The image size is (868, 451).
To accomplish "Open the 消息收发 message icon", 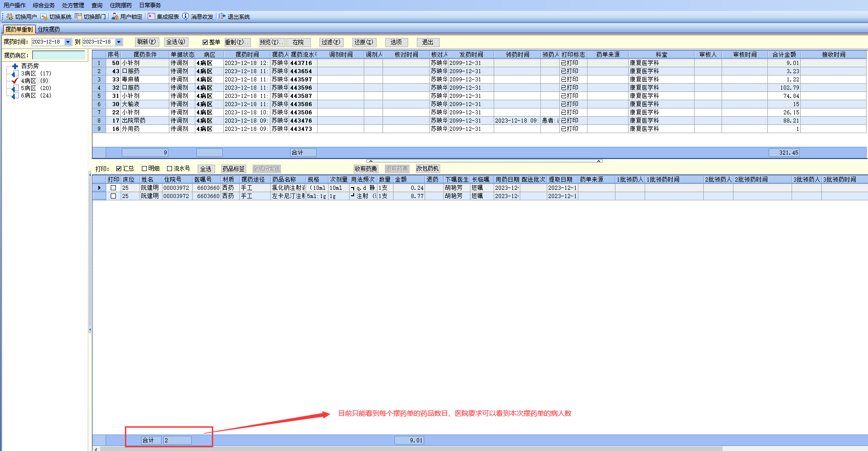I will [x=186, y=16].
